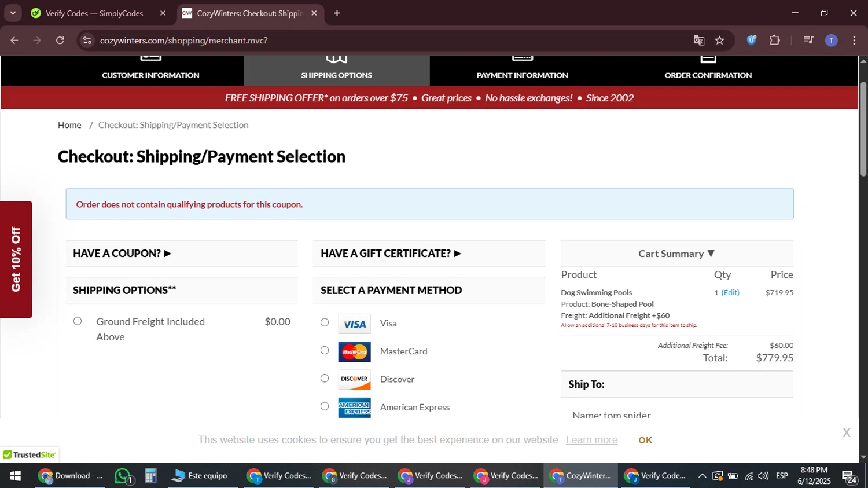Viewport: 868px width, 488px height.
Task: Go to Order Confirmation step
Action: [708, 71]
